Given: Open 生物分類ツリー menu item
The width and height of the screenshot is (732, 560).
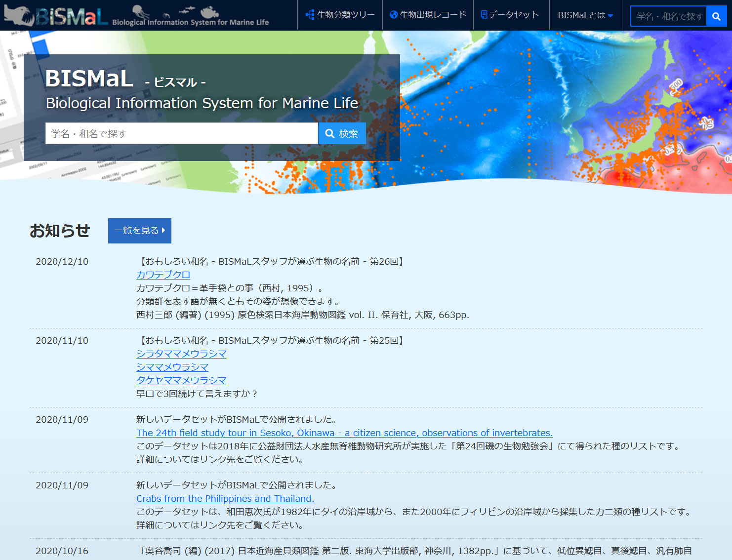Looking at the screenshot, I should pyautogui.click(x=340, y=15).
